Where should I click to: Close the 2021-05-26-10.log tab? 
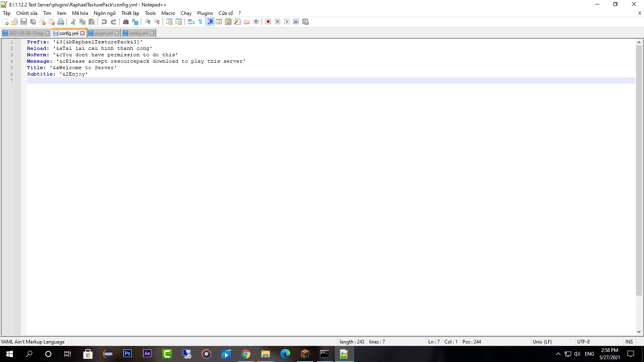[47, 33]
